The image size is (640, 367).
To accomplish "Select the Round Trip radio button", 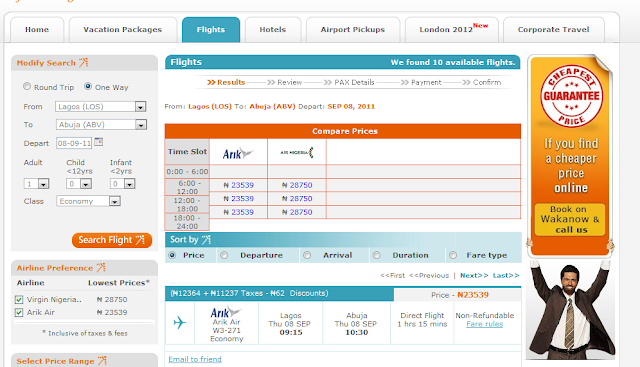I will 27,87.
